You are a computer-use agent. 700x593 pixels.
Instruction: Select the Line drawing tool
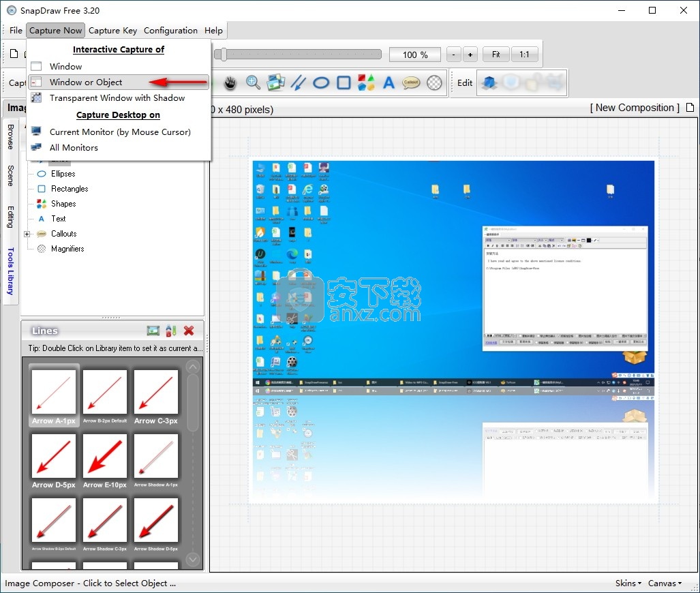coord(299,82)
